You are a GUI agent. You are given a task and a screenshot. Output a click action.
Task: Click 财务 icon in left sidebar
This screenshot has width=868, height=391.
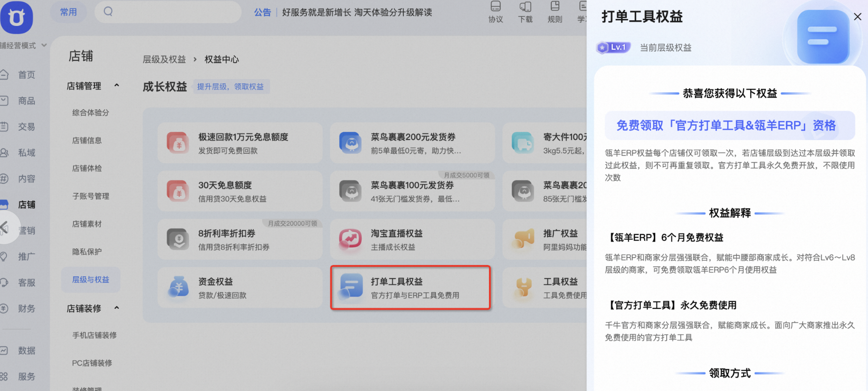pyautogui.click(x=4, y=308)
